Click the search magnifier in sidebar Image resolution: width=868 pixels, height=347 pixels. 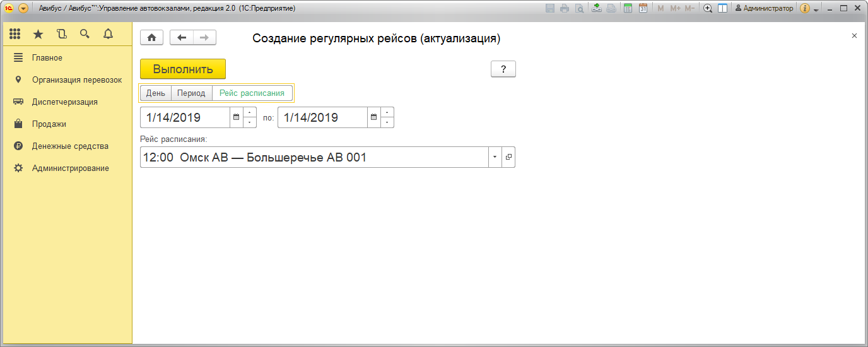tap(85, 34)
